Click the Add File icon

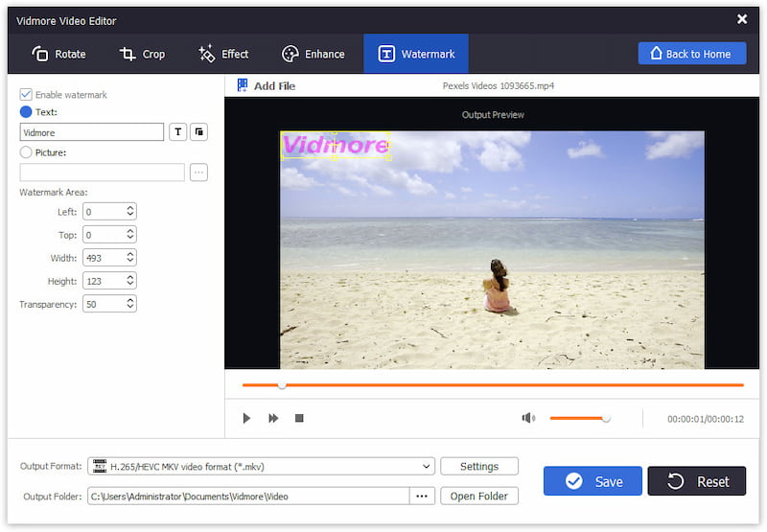click(242, 85)
